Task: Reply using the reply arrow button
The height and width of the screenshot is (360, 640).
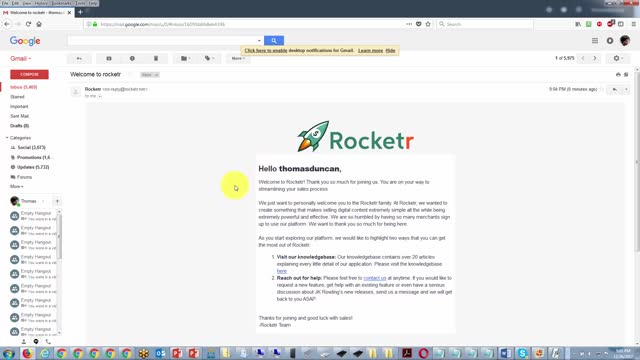Action: click(614, 89)
